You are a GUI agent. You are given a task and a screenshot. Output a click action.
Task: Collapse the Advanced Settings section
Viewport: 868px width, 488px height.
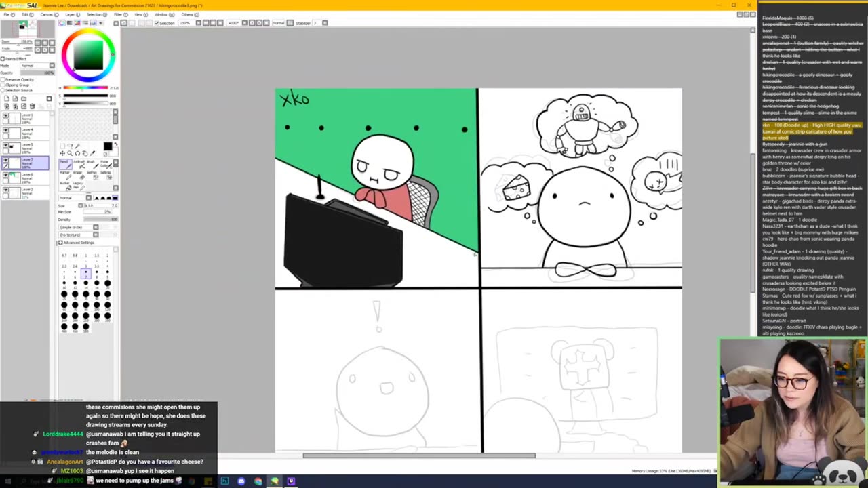click(x=60, y=243)
